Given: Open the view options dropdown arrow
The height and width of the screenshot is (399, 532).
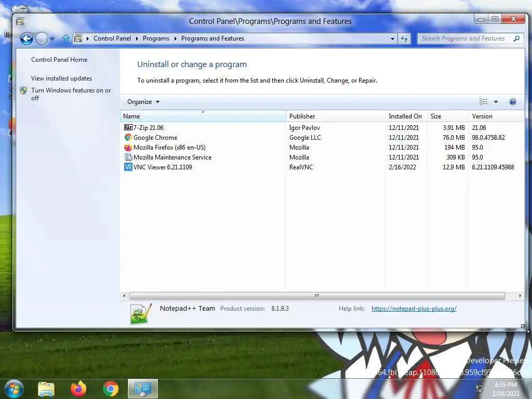Looking at the screenshot, I should tap(496, 102).
